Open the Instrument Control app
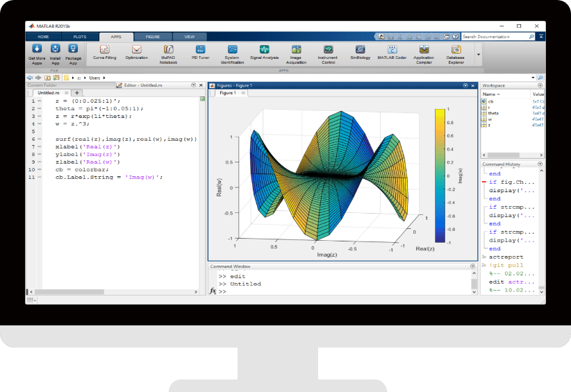 click(x=328, y=54)
